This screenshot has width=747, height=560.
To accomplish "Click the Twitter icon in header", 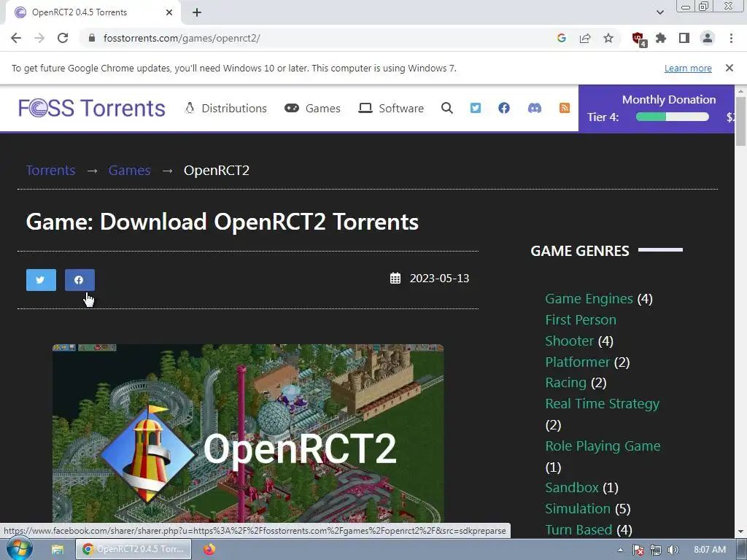I will tap(476, 108).
